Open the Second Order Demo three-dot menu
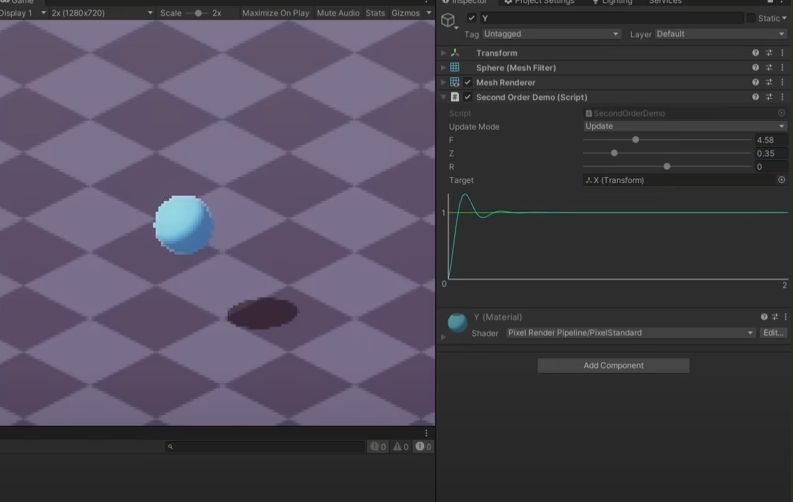This screenshot has width=793, height=502. coord(782,97)
